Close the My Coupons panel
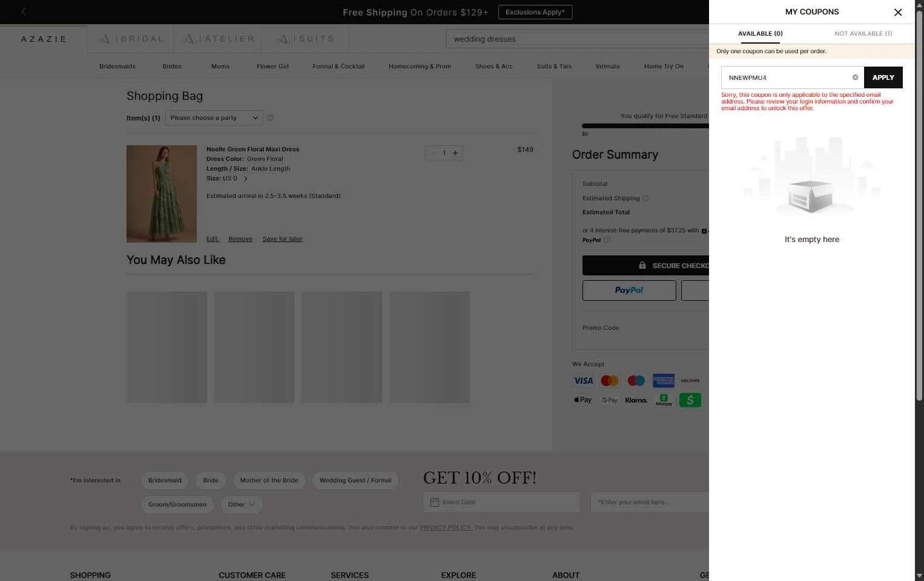This screenshot has height=581, width=924. click(898, 12)
